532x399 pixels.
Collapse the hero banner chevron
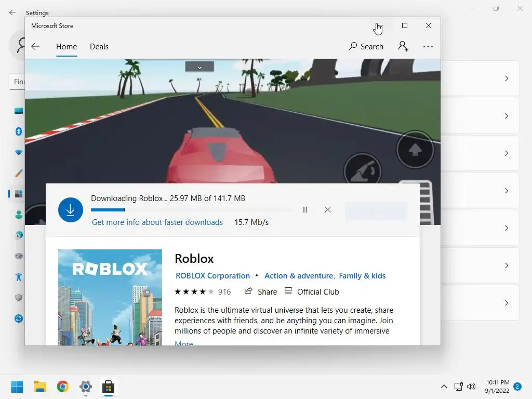pyautogui.click(x=199, y=67)
